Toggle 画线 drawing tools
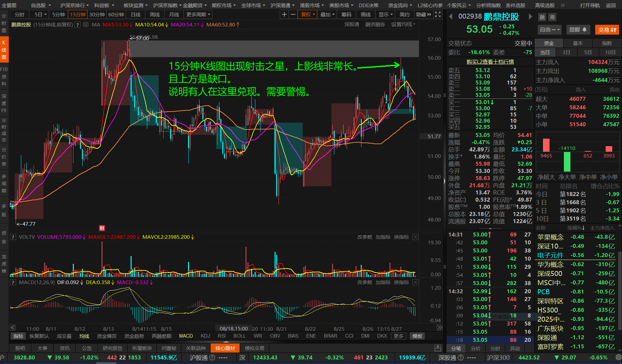Image resolution: width=622 pixels, height=364 pixels. (x=366, y=14)
